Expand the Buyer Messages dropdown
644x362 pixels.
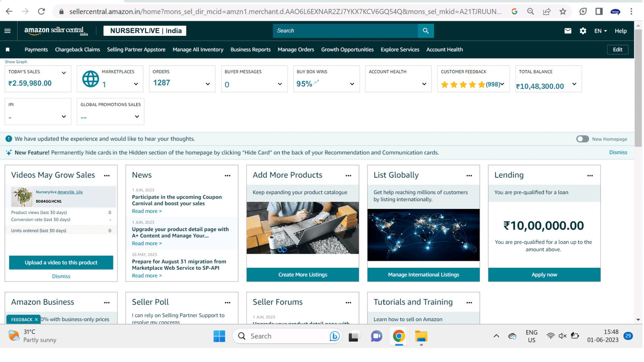tap(280, 84)
